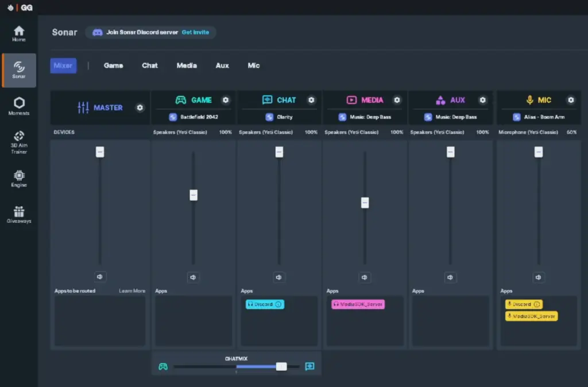
Task: Click the Media volume slider handle
Action: (365, 203)
